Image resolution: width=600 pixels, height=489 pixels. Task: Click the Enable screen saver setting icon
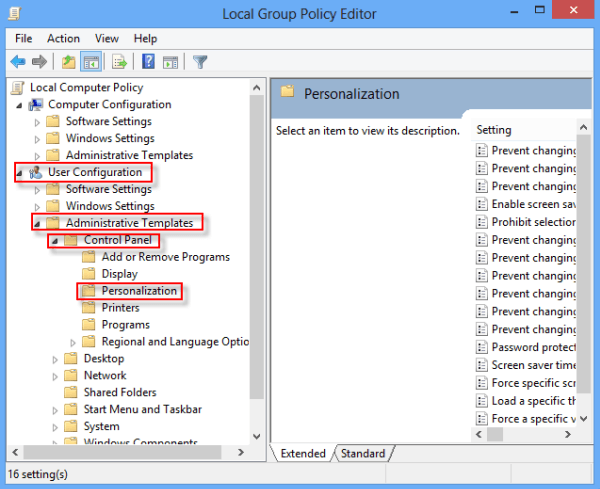coord(481,204)
